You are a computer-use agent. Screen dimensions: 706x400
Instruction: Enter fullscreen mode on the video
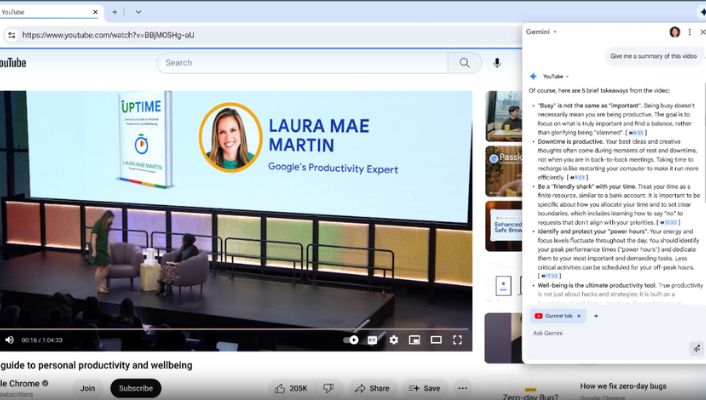pyautogui.click(x=458, y=340)
